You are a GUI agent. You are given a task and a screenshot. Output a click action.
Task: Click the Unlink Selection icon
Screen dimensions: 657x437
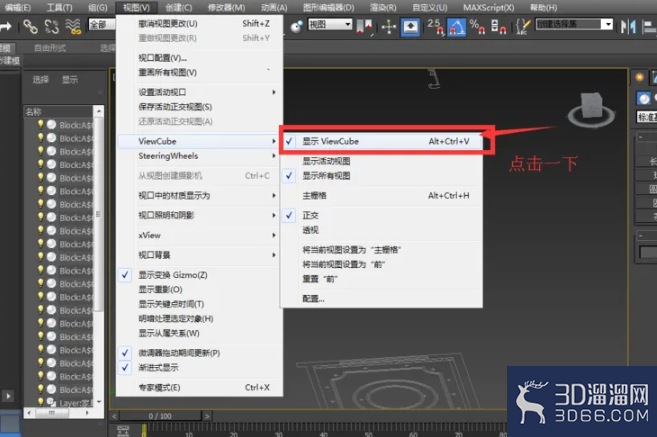52,27
